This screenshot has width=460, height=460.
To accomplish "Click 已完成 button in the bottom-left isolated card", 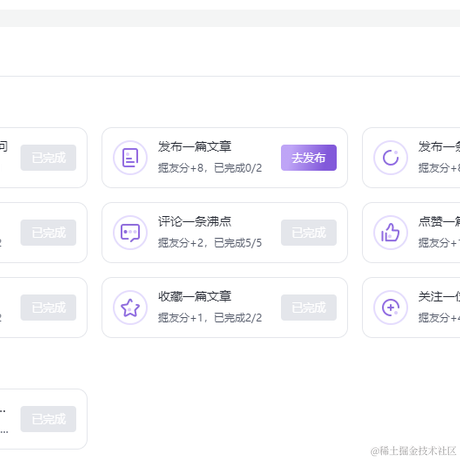I will point(48,419).
